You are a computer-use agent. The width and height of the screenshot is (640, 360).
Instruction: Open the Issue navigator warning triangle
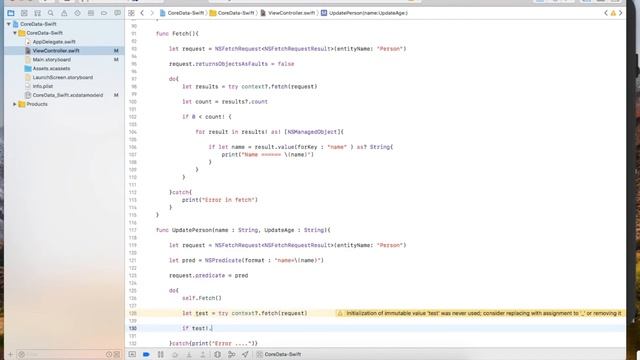tap(64, 13)
